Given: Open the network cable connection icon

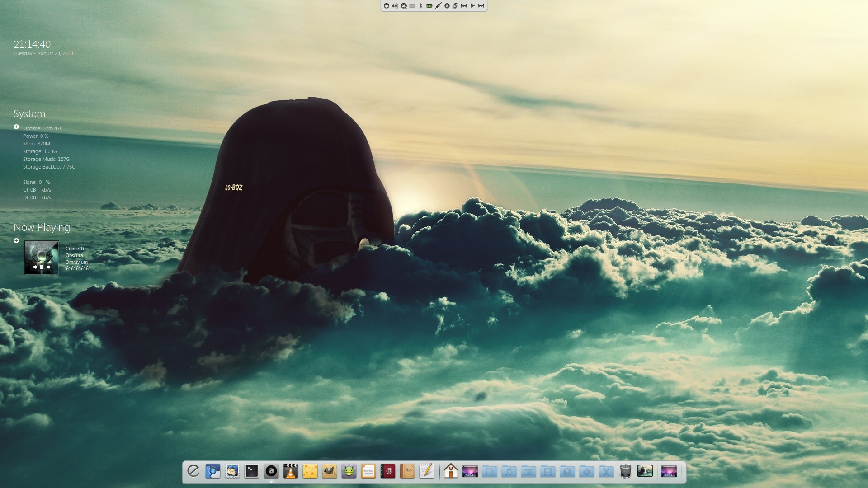Looking at the screenshot, I should [438, 6].
